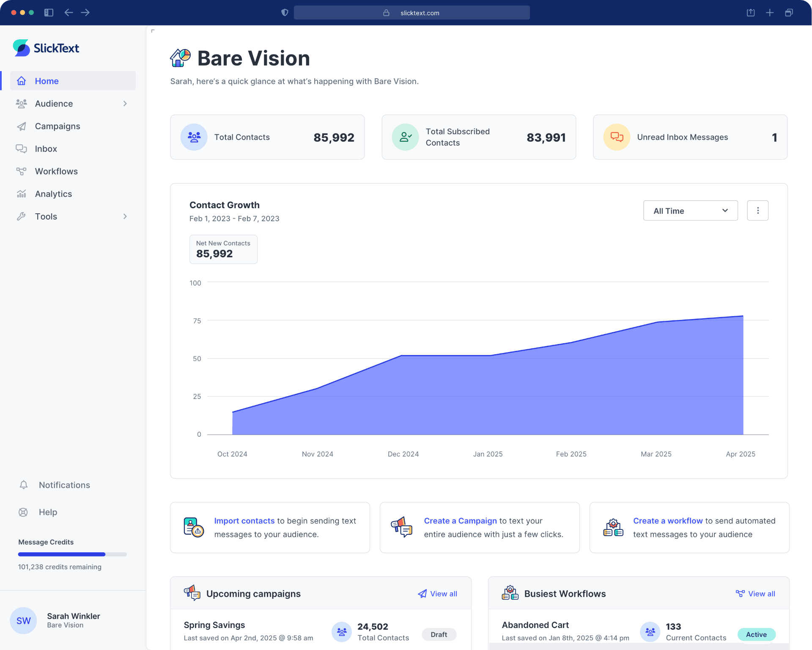Open the three-dot menu on Contact Growth
The image size is (812, 650).
tap(757, 210)
